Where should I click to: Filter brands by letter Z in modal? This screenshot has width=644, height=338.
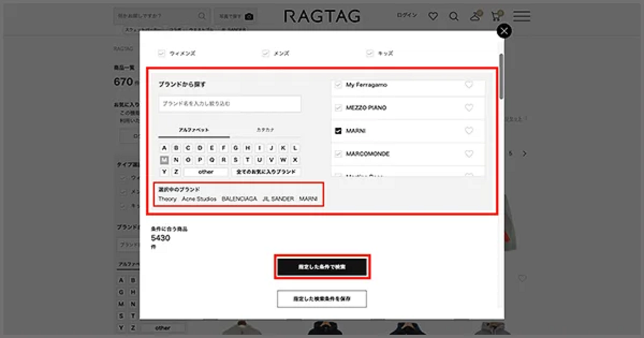(x=176, y=172)
